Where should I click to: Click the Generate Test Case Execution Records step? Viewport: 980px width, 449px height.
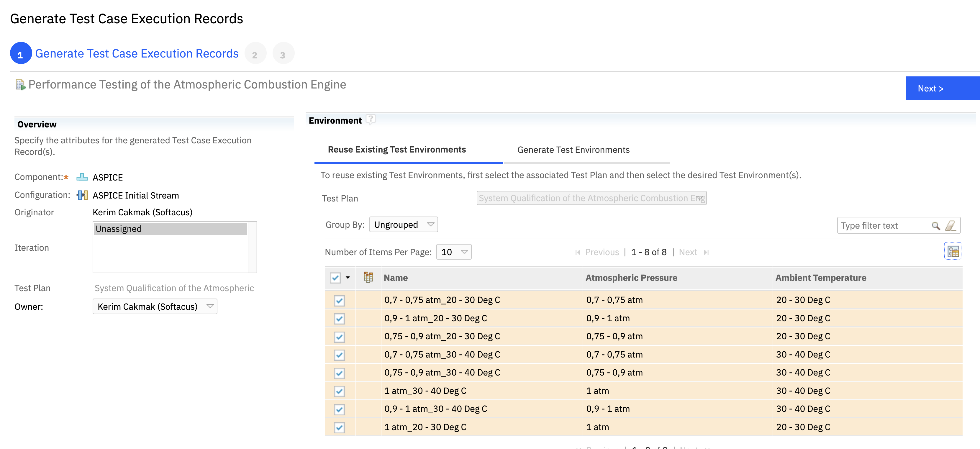(137, 53)
